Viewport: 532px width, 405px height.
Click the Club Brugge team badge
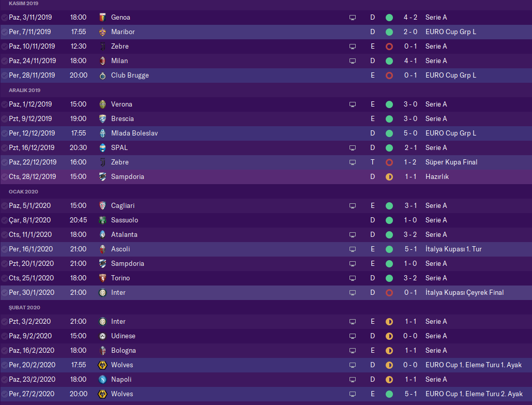coord(102,75)
